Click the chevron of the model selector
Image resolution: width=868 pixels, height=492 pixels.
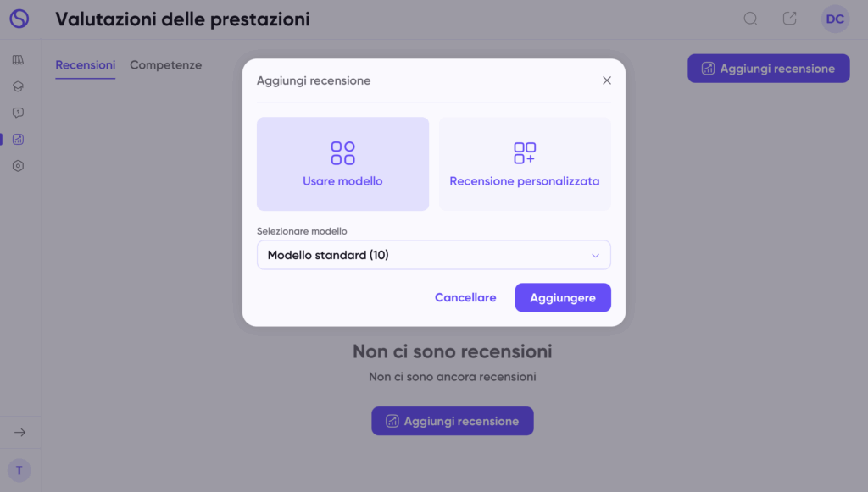tap(595, 256)
